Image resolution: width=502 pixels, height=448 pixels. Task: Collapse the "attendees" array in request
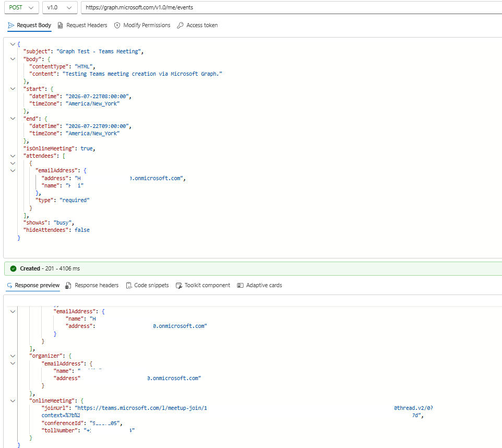click(13, 156)
